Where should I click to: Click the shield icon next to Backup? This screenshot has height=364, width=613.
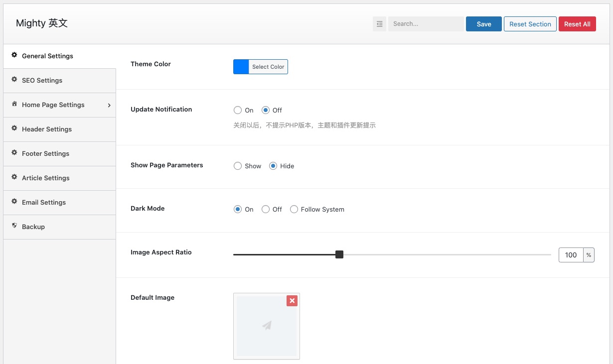[x=14, y=226]
